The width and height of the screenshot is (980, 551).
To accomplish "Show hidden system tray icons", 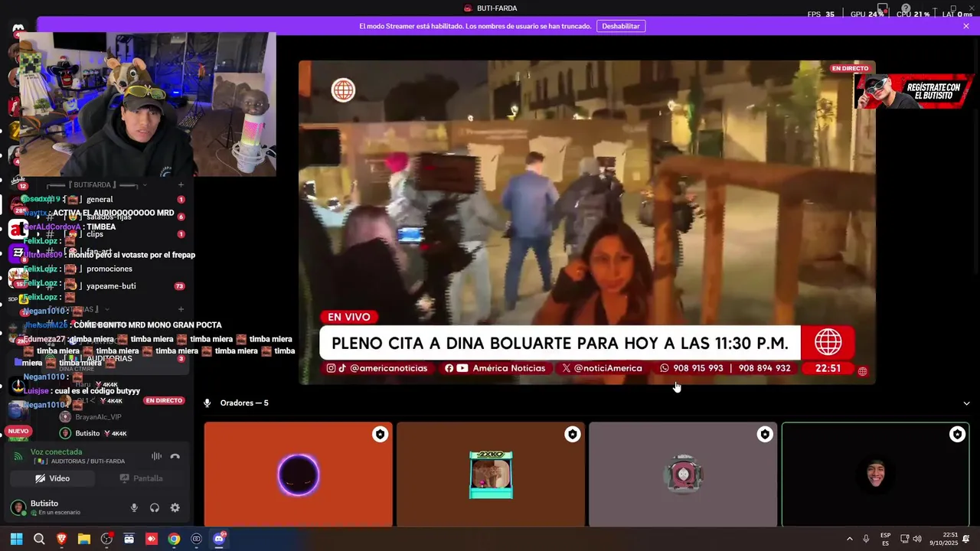I will (x=849, y=539).
